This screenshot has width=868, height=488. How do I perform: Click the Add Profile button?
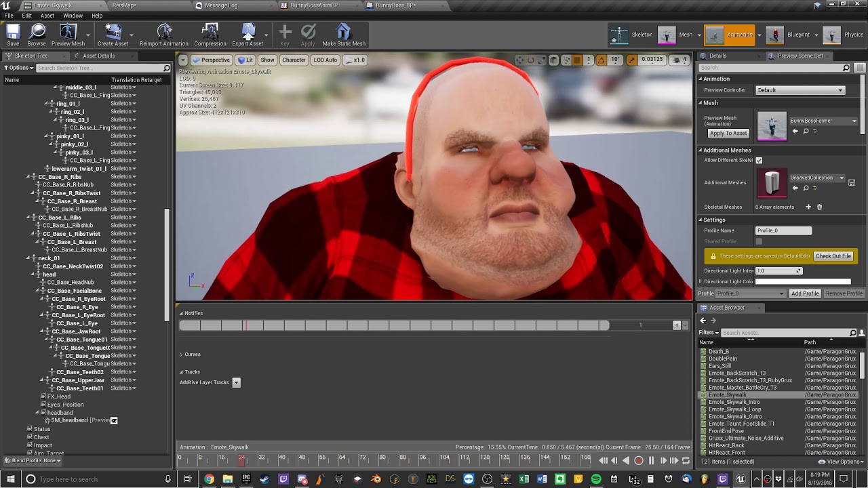(805, 293)
